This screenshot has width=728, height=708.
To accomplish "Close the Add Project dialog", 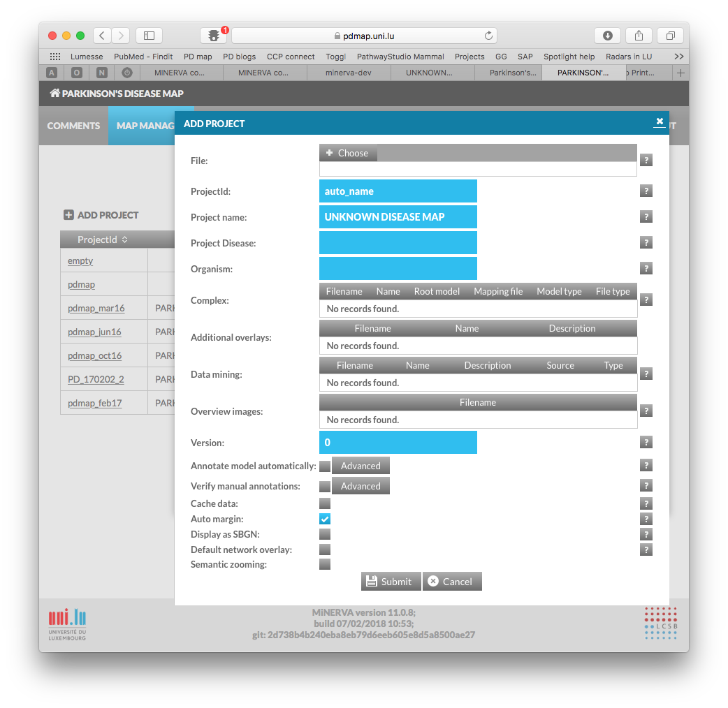I will (x=660, y=121).
